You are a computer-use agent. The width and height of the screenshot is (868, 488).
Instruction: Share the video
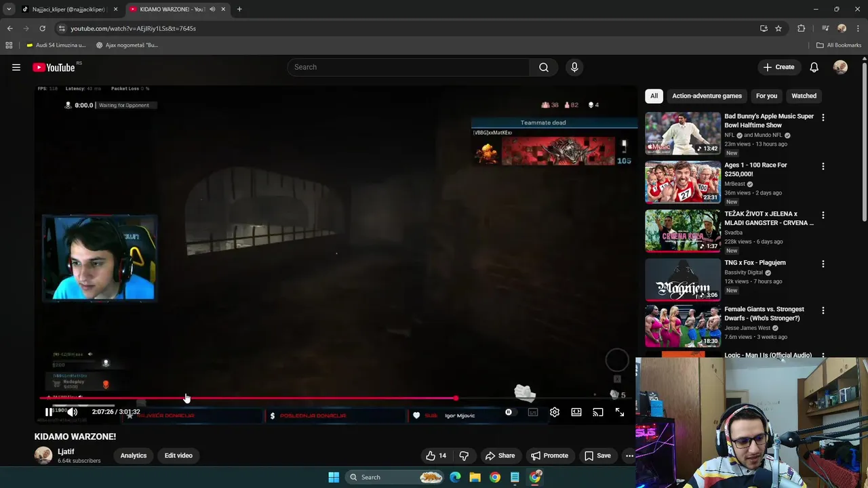pyautogui.click(x=500, y=455)
